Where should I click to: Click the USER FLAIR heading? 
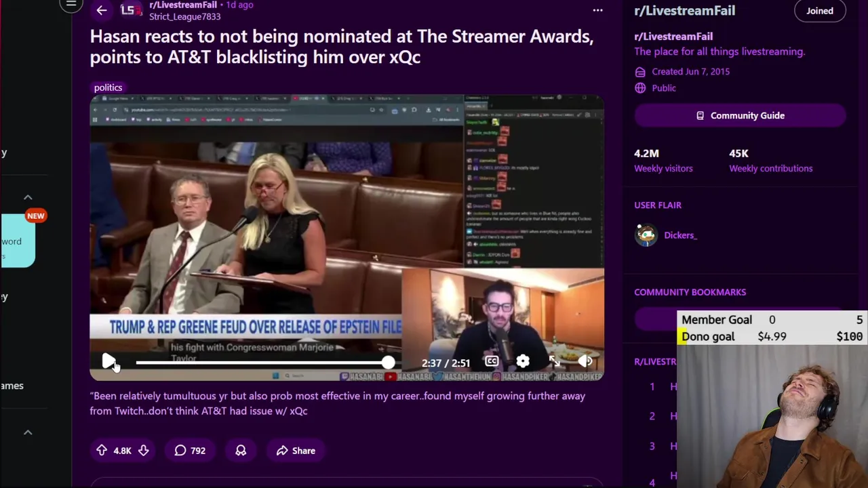(x=658, y=205)
